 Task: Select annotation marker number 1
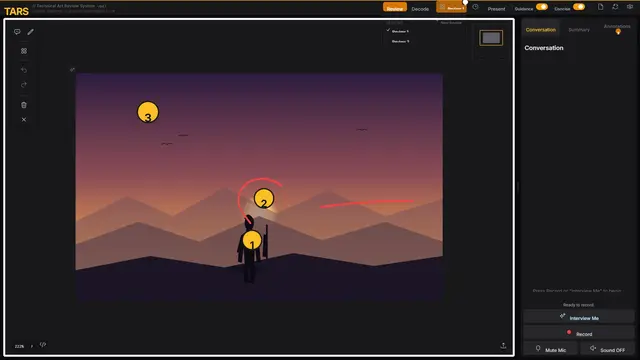tap(252, 241)
